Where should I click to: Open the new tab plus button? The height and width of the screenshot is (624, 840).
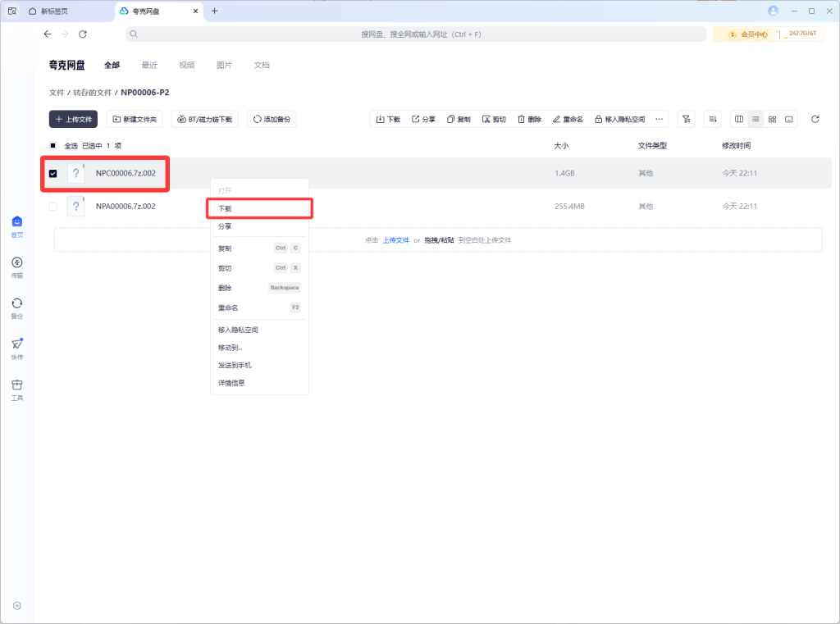click(x=215, y=11)
